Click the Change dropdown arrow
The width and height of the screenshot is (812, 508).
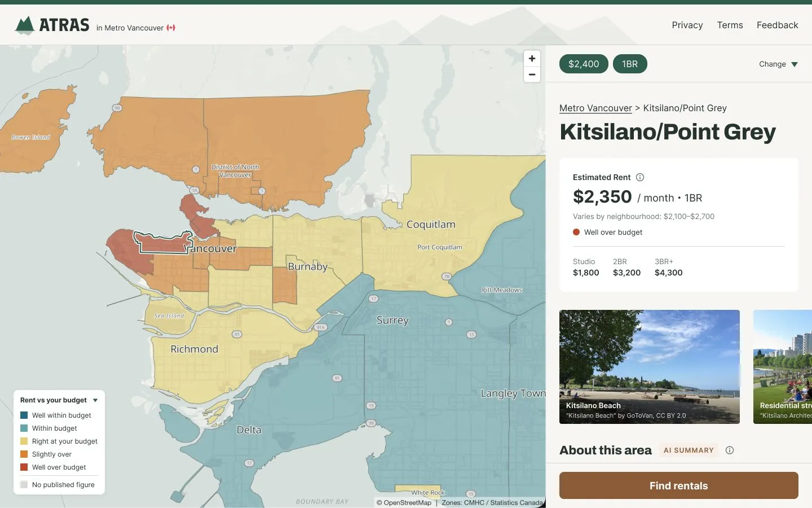click(795, 64)
